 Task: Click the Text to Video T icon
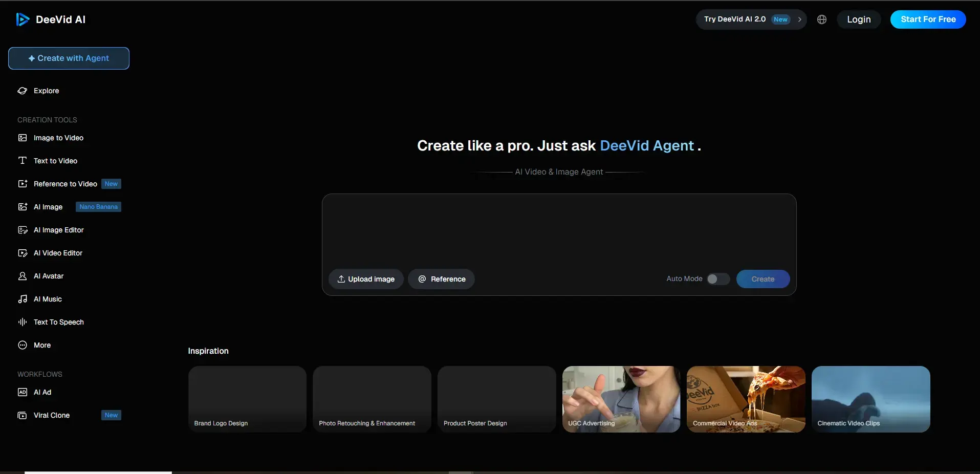coord(23,161)
